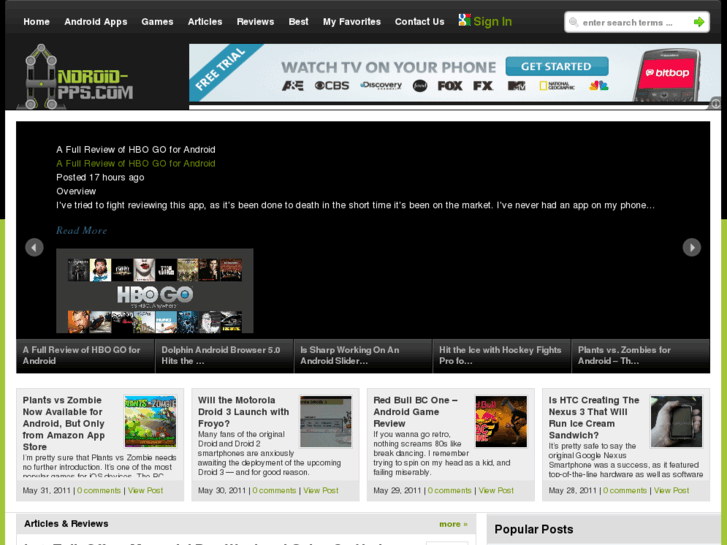Click View Post for May 30, 2011 post
Screen dimensions: 727x545
click(320, 490)
